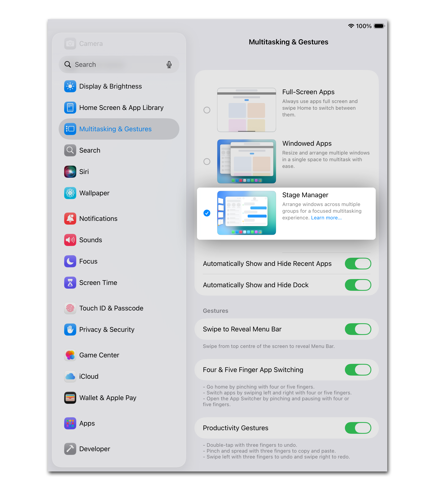The height and width of the screenshot is (488, 448).
Task: Tap the Stage Manager preview thumbnail
Action: [247, 213]
